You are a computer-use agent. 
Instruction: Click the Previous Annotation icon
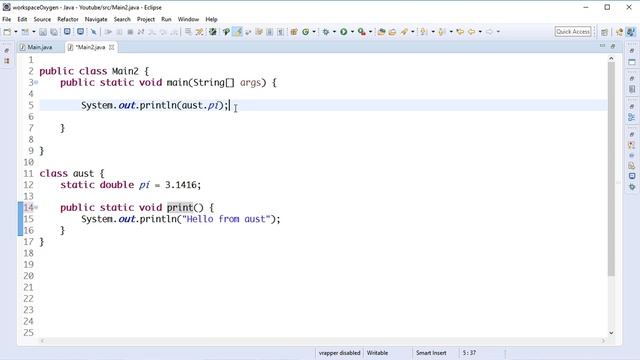(x=441, y=32)
